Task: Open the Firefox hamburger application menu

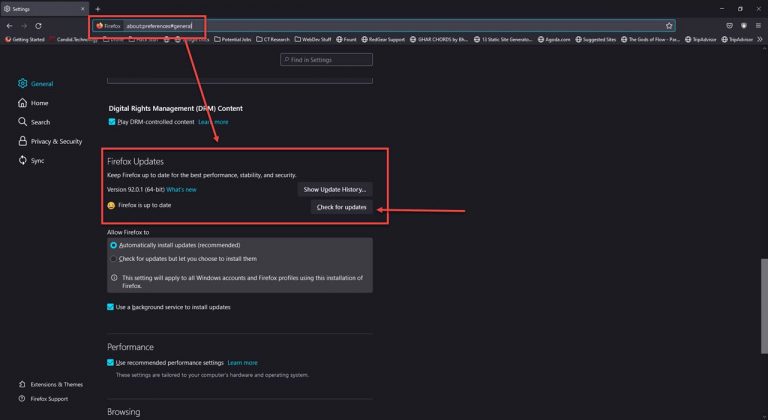Action: click(757, 25)
